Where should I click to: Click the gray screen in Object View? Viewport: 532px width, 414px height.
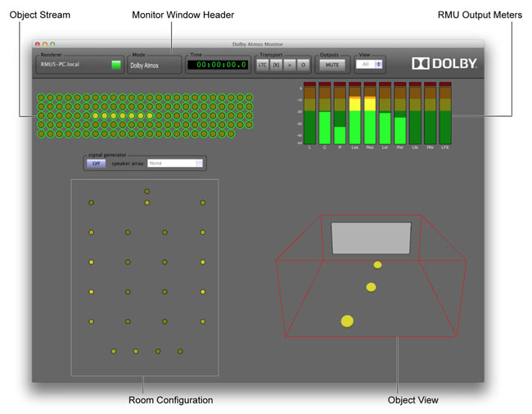click(x=372, y=238)
